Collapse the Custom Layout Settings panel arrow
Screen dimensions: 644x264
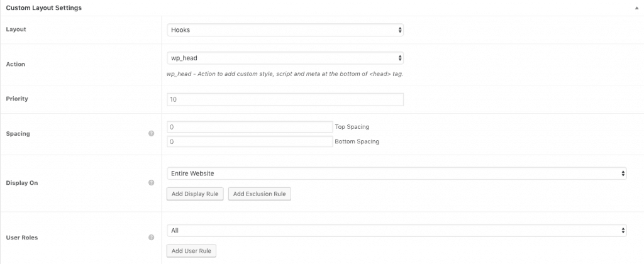pos(636,8)
